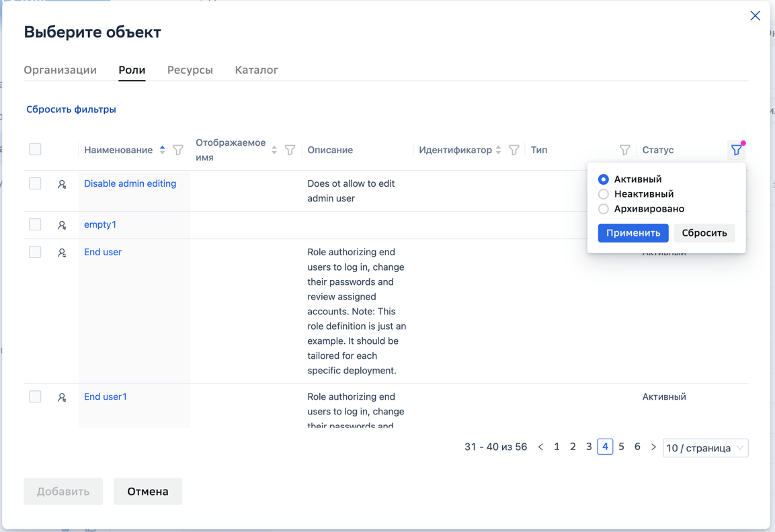Go to previous page arrow
The width and height of the screenshot is (775, 532).
pyautogui.click(x=540, y=447)
